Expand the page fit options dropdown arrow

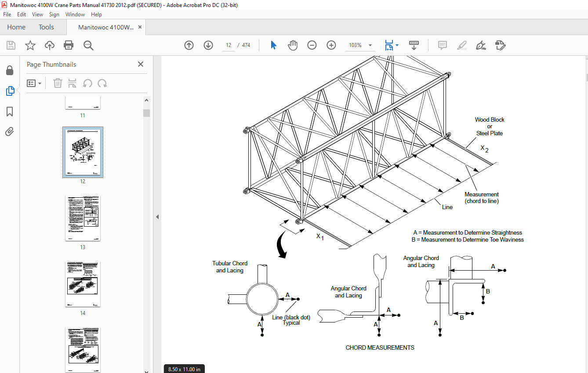pyautogui.click(x=397, y=45)
